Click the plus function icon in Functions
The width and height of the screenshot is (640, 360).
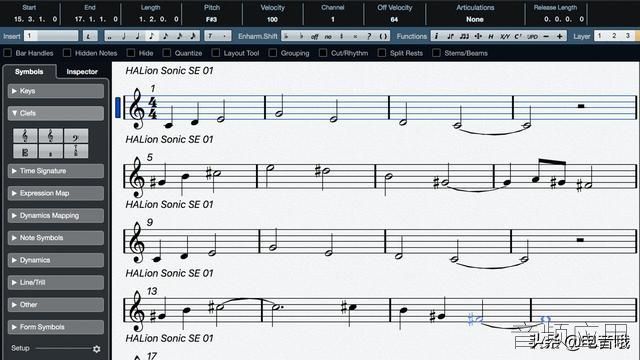point(559,36)
